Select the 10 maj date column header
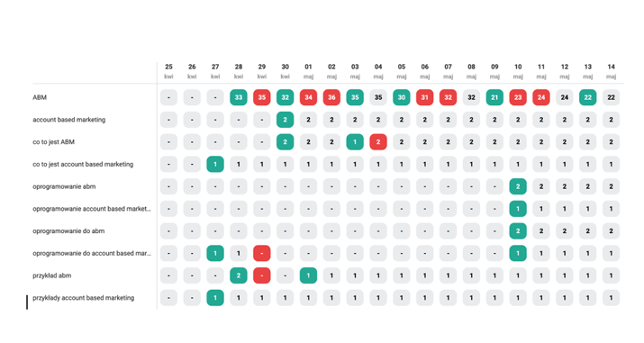The width and height of the screenshot is (644, 343). click(x=518, y=71)
